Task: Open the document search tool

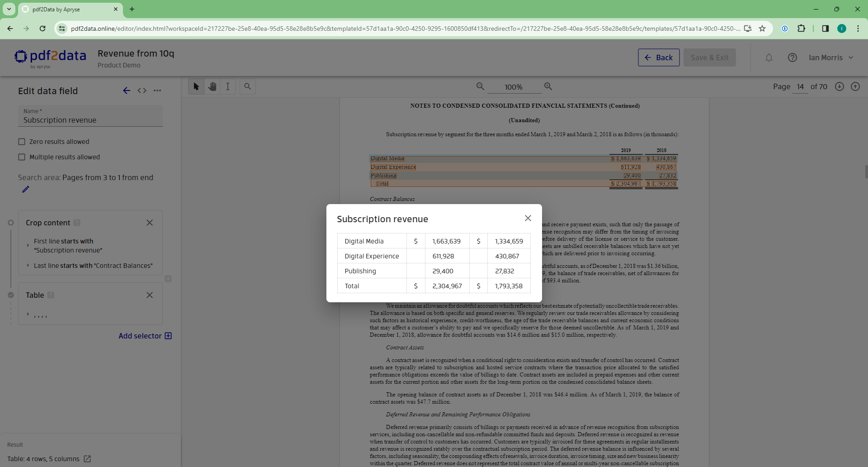Action: coord(247,86)
